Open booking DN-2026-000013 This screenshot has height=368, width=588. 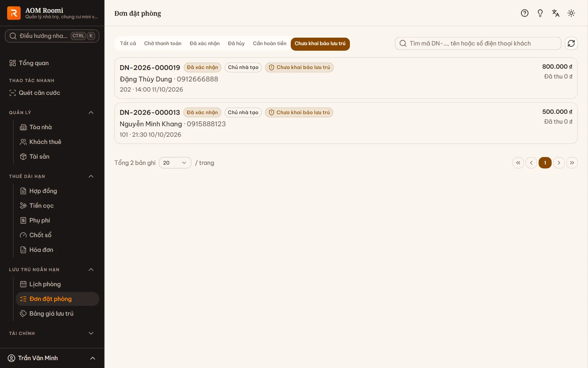pyautogui.click(x=346, y=123)
